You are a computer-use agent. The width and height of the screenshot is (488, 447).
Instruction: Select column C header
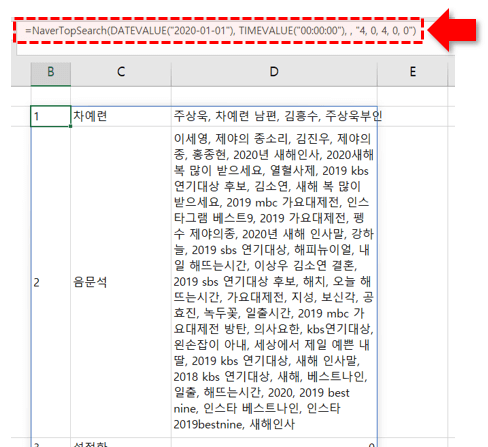tap(121, 72)
